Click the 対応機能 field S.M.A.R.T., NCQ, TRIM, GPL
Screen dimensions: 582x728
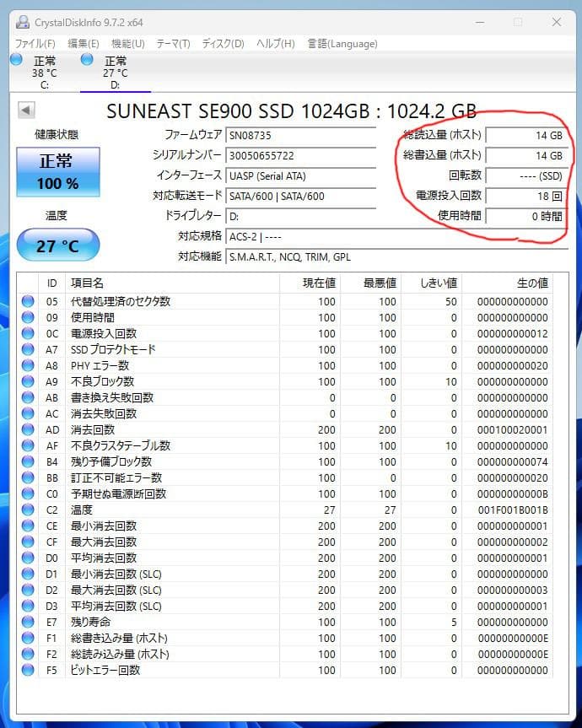click(x=396, y=256)
